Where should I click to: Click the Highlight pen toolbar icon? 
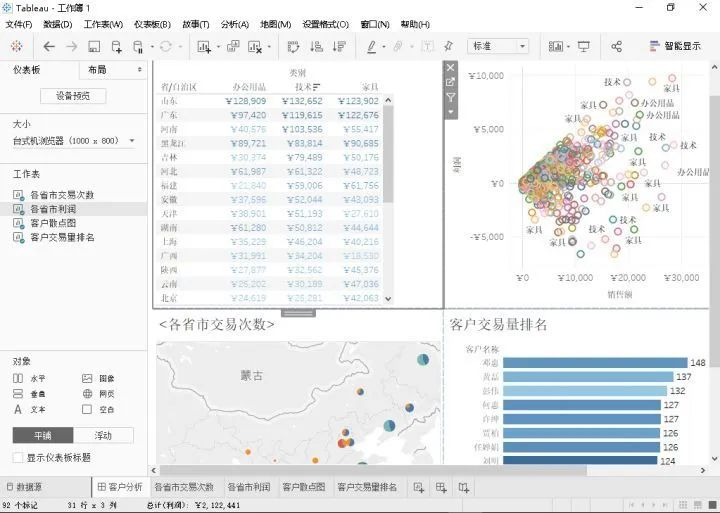tap(371, 46)
